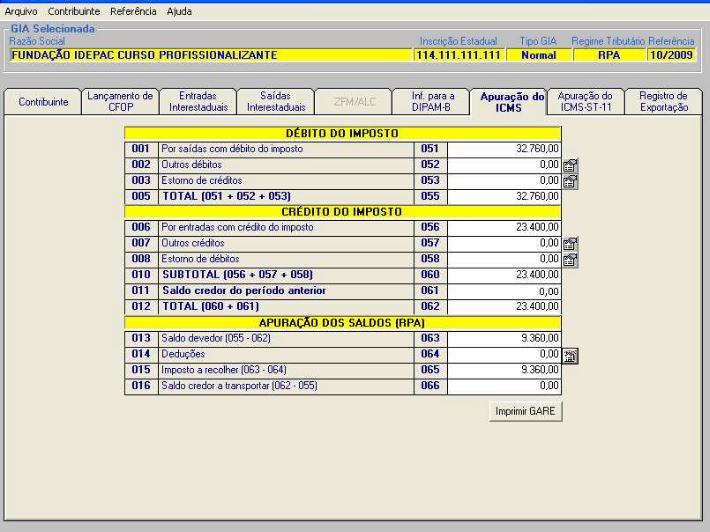
Task: Click the Imprimir GARE button
Action: (x=526, y=412)
